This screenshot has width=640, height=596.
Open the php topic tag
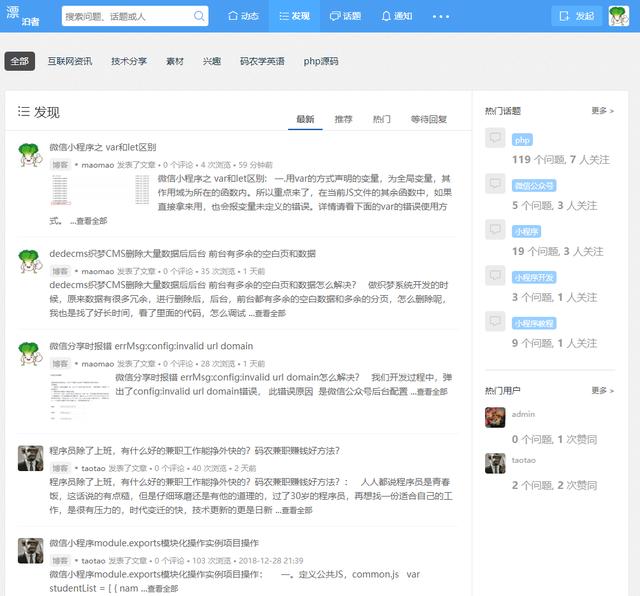pos(522,140)
